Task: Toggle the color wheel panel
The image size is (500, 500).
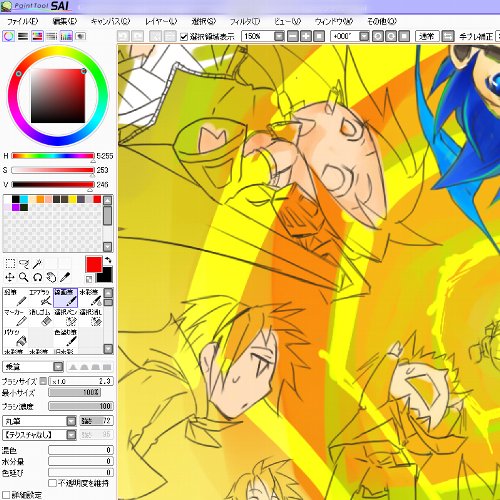Action: click(9, 36)
